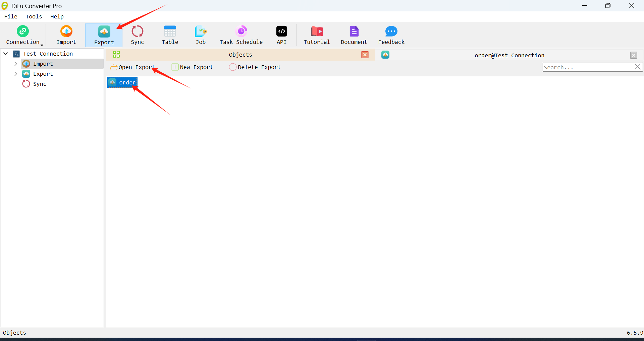Viewport: 644px width, 341px height.
Task: Clear the search field with X
Action: click(638, 67)
